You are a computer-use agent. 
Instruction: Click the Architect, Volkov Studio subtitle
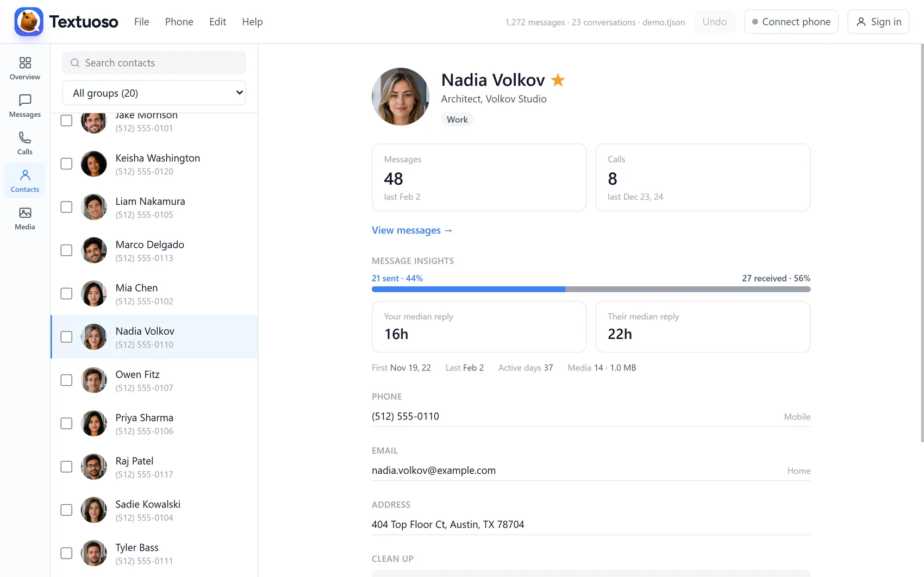tap(494, 99)
